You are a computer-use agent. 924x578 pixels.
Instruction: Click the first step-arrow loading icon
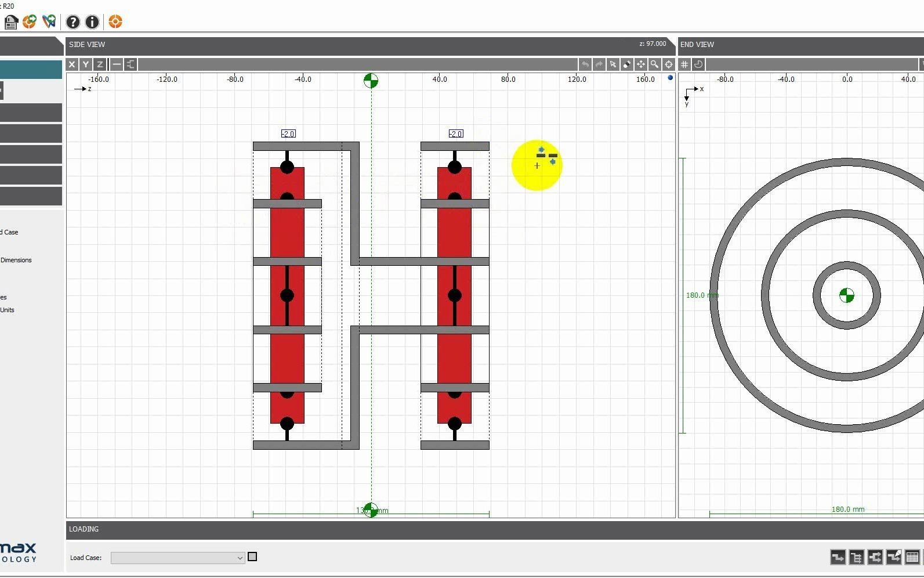[838, 558]
